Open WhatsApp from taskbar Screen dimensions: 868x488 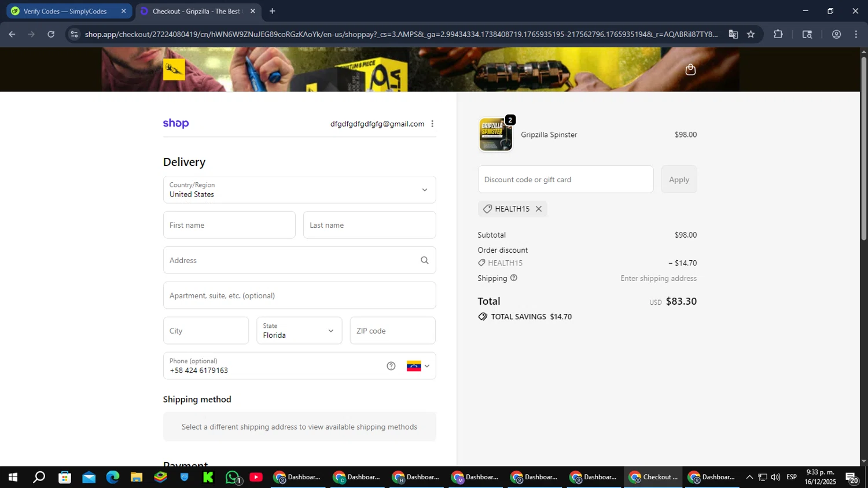click(x=233, y=477)
